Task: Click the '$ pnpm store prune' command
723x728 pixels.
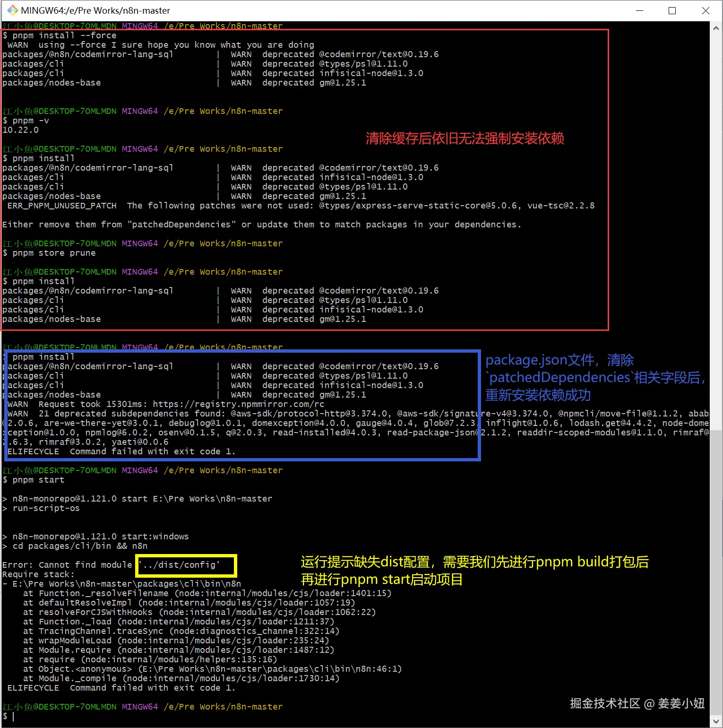Action: [49, 253]
